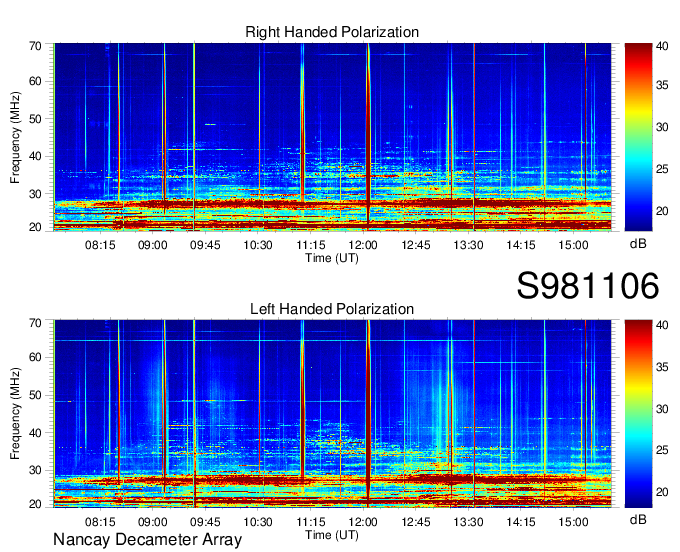Click the 70 MHz frequency tick on the Right Handed plot
Screen dimensions: 680x552
click(x=35, y=46)
